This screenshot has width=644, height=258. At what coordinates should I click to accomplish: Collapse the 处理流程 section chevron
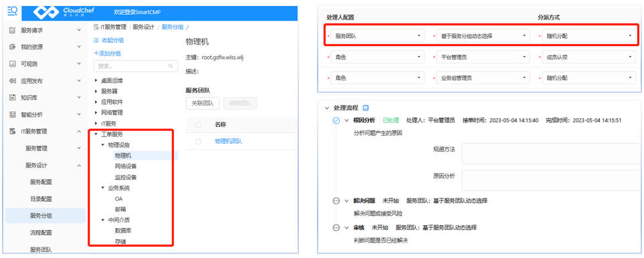327,108
